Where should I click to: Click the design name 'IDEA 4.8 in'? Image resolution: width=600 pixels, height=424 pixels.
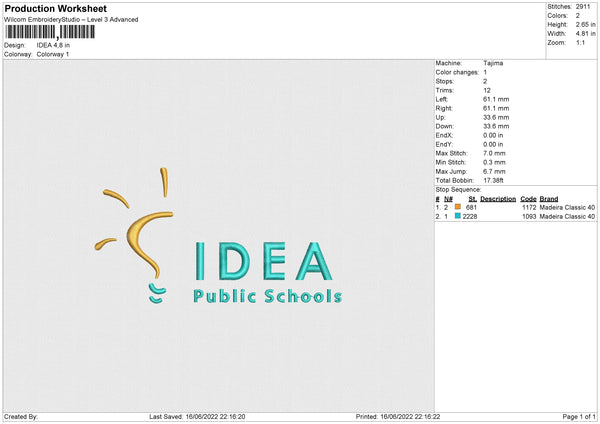[x=53, y=45]
